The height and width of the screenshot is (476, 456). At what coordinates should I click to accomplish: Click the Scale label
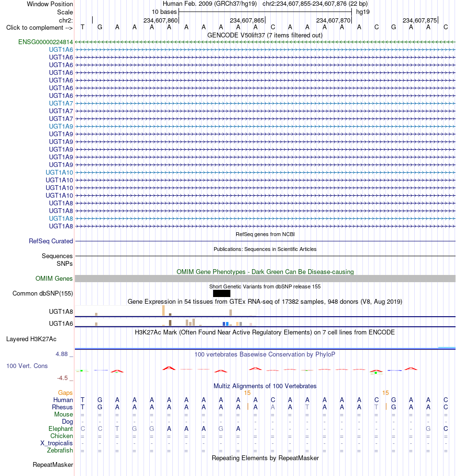point(65,12)
